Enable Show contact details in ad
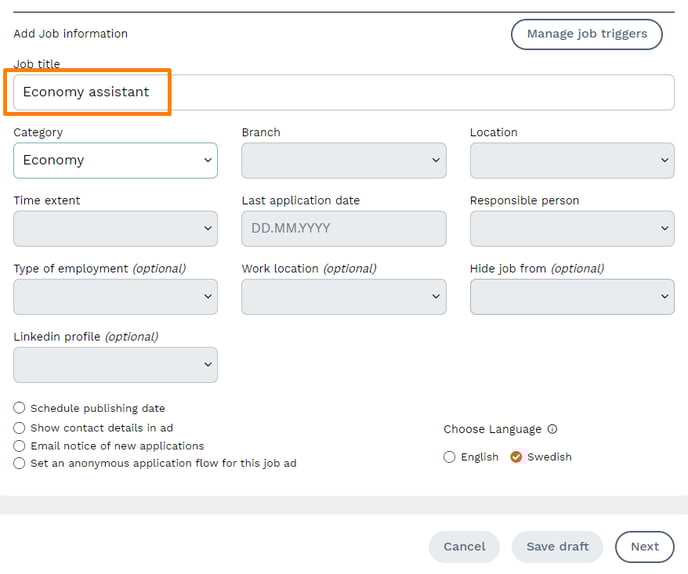The image size is (688, 574). point(20,427)
